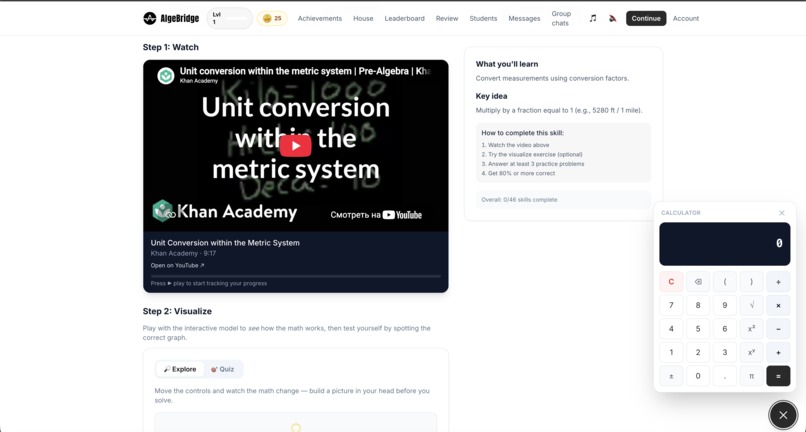
Task: Click calculator digit 6
Action: [725, 329]
